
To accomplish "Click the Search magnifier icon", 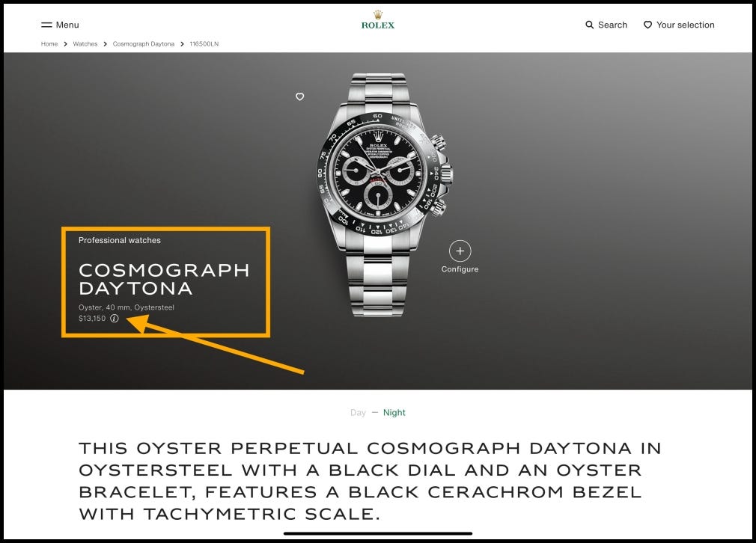I will click(x=589, y=25).
